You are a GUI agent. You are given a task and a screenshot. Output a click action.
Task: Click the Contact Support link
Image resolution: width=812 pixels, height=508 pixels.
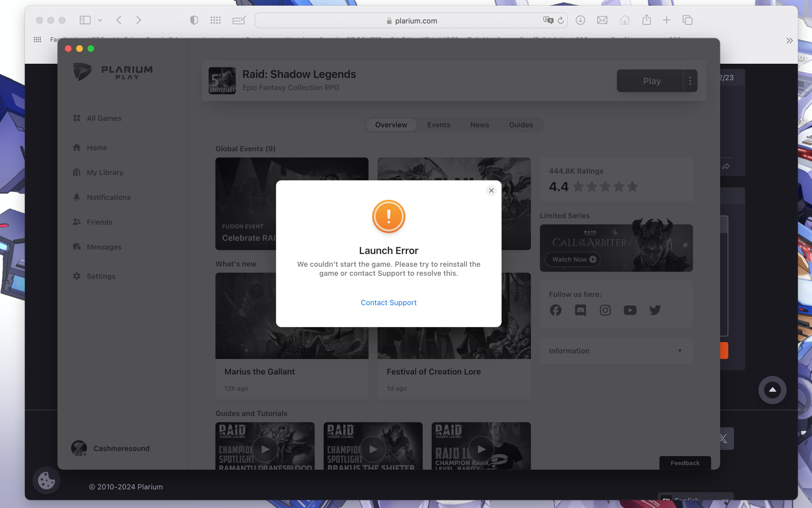coord(389,302)
